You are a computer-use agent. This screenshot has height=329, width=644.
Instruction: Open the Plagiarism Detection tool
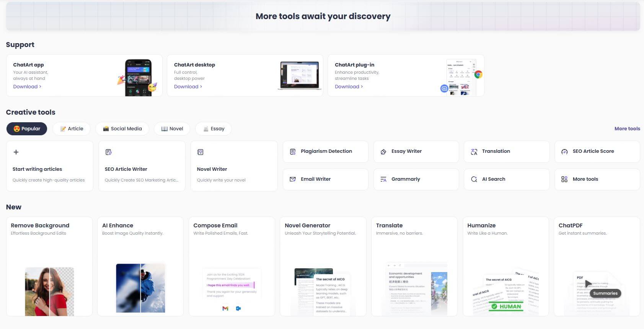[326, 152]
